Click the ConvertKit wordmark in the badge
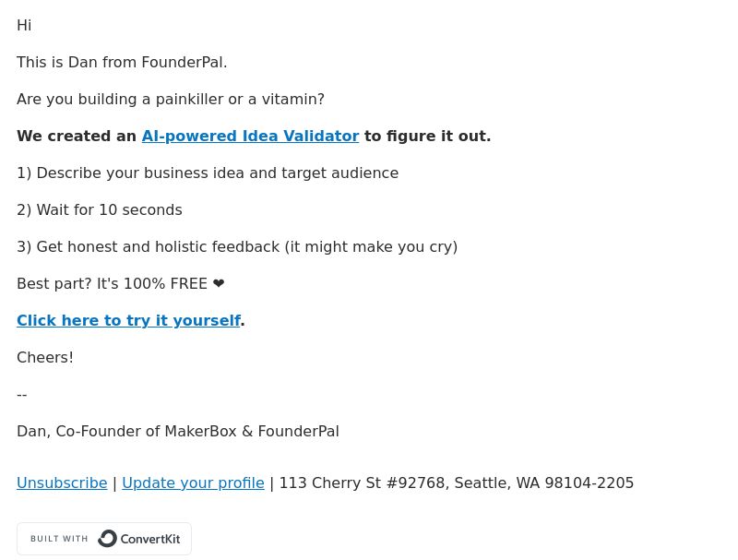The height and width of the screenshot is (560, 738). pos(150,539)
